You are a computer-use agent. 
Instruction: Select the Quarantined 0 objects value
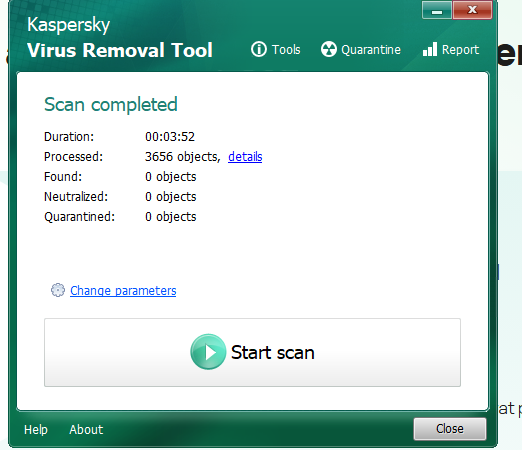pyautogui.click(x=170, y=217)
